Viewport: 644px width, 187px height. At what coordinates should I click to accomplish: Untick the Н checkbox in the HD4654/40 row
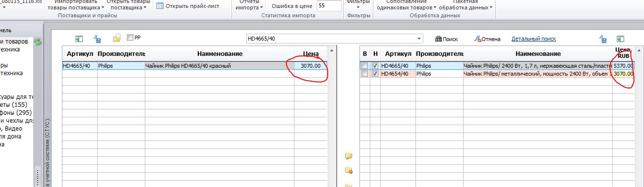click(x=375, y=74)
